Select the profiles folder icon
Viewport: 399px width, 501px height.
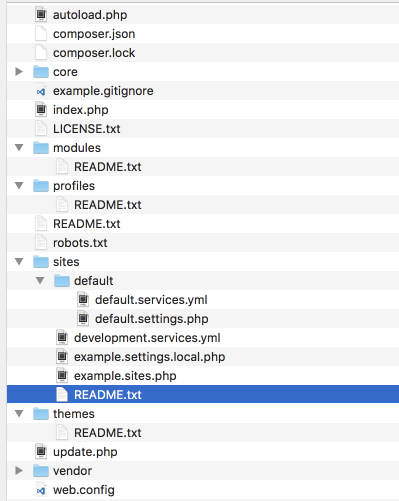pos(41,186)
